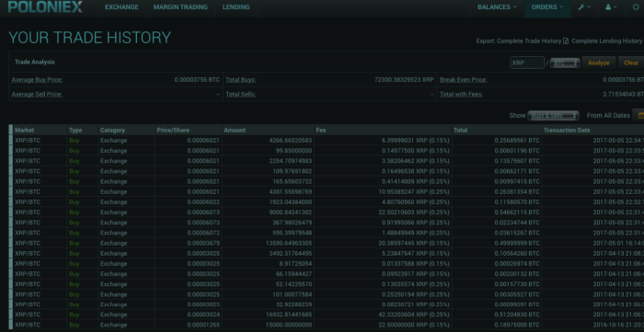Select fee cell 22.50210603 XRP (0.25%)
644x332 pixels.
[x=414, y=212]
